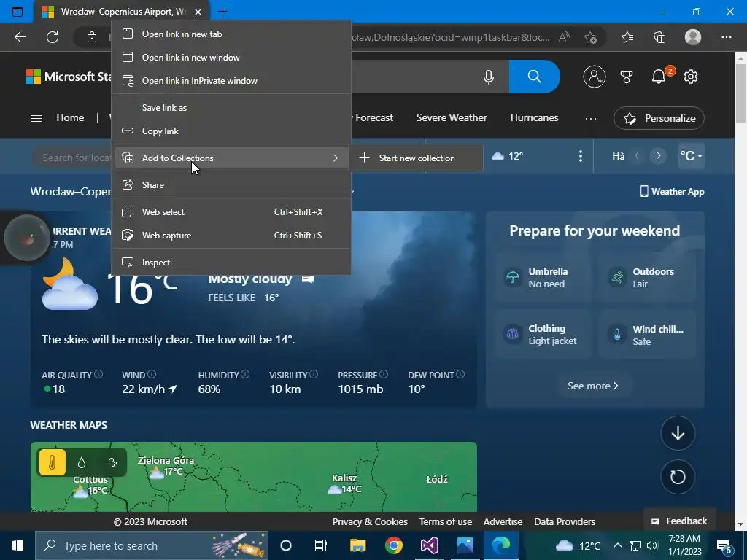Open the Collections toolbar icon

[659, 37]
